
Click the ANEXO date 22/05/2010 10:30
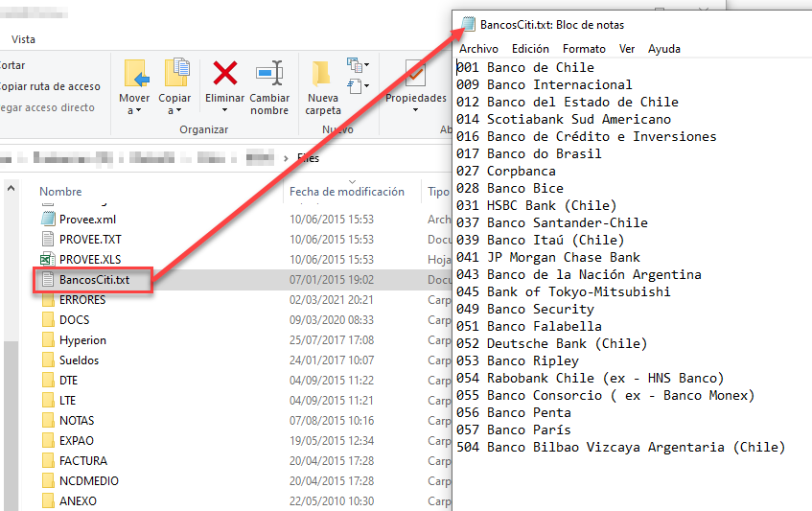[332, 501]
